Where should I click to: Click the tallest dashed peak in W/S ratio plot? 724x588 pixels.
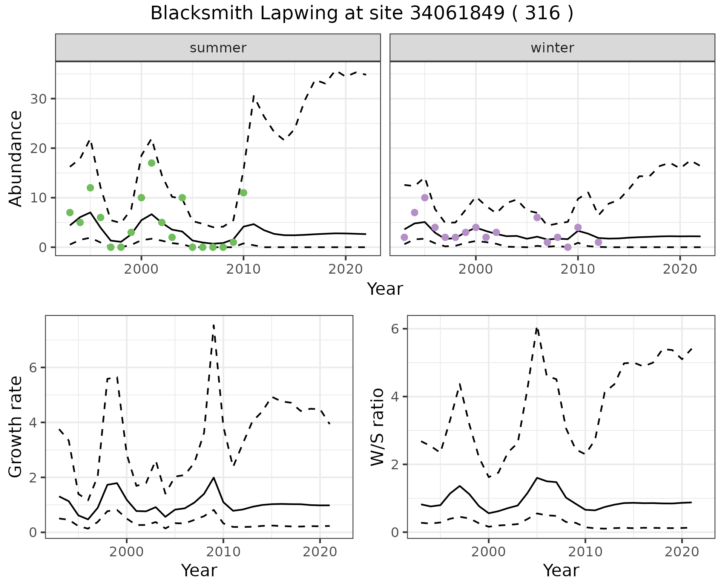(537, 328)
